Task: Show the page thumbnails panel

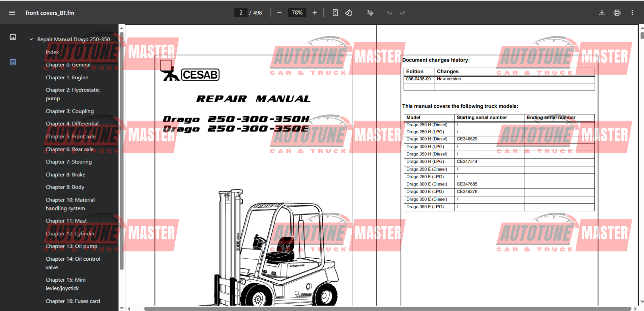Action: pos(12,37)
